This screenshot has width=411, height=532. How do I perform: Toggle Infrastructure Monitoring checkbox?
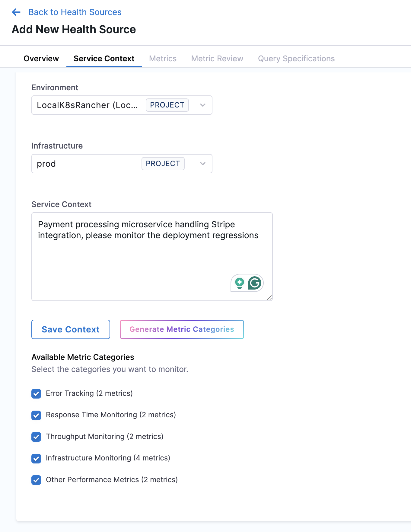pos(36,458)
